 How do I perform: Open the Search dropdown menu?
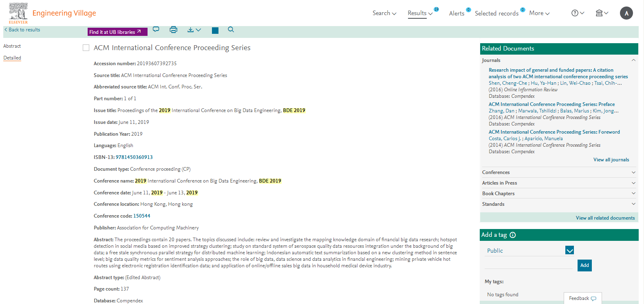(384, 13)
